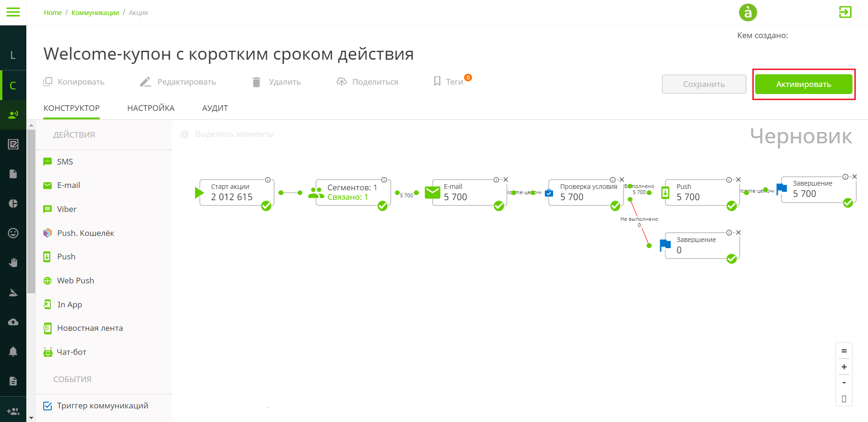Open the L section in sidebar
Viewport: 868px width, 422px height.
13,55
